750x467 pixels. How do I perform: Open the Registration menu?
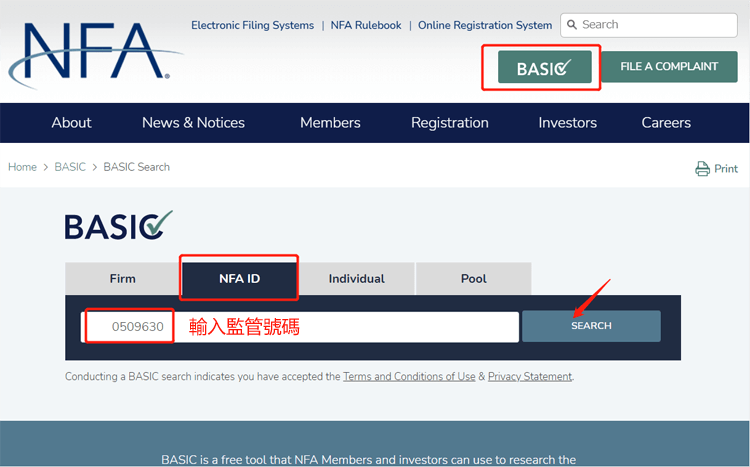tap(450, 123)
